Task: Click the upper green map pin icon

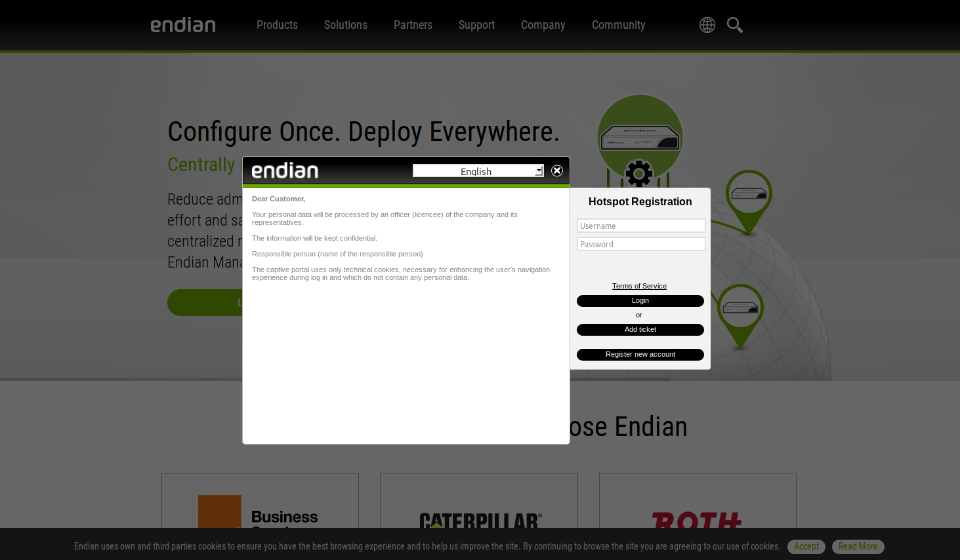Action: click(749, 195)
